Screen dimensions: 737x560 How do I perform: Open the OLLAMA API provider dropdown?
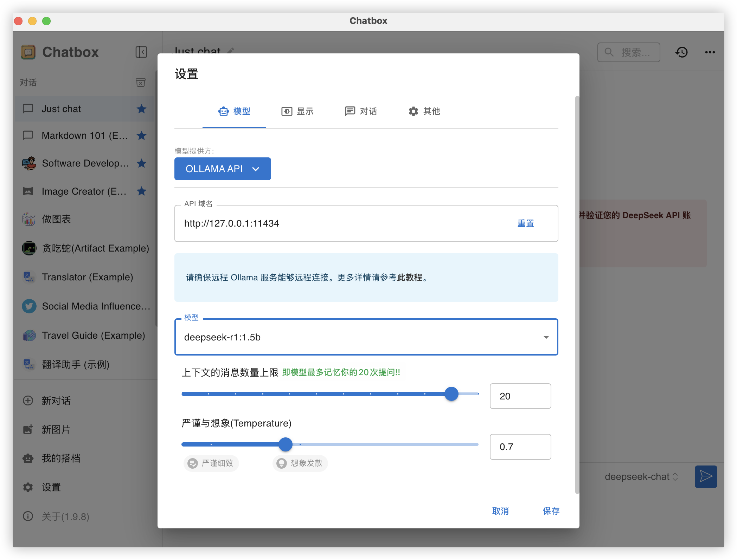pos(222,169)
